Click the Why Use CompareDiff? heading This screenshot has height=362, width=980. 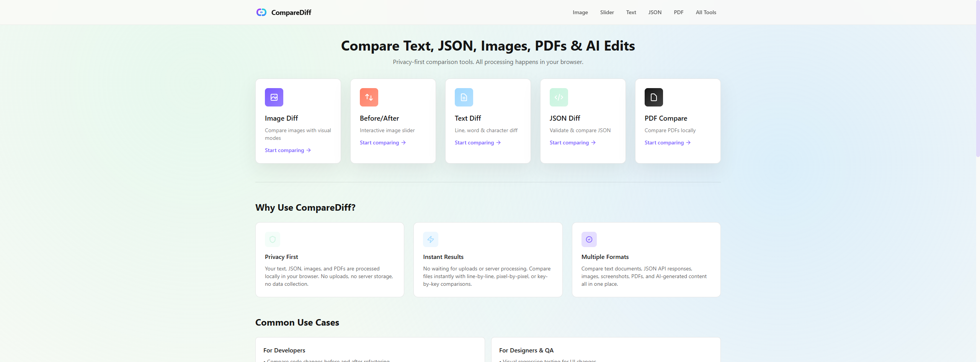[305, 208]
